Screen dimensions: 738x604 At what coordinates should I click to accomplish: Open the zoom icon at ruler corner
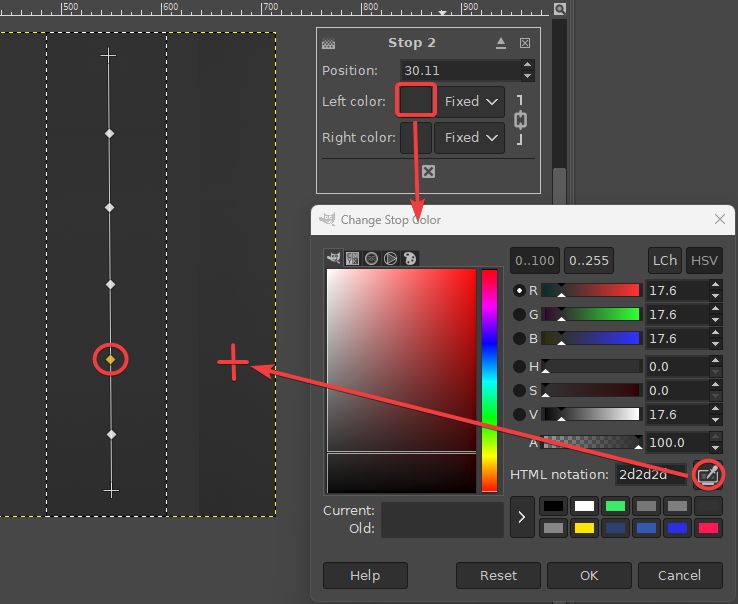coord(559,9)
